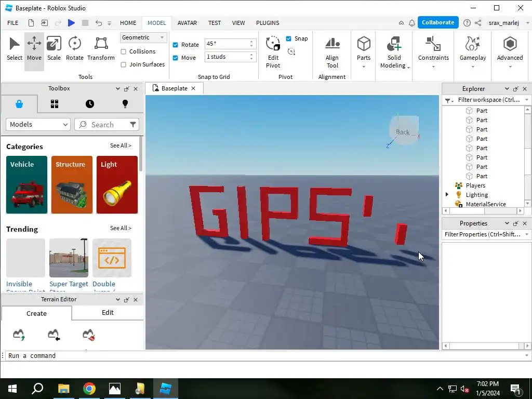Image resolution: width=532 pixels, height=399 pixels.
Task: Open Chrome from the taskbar
Action: [x=89, y=389]
